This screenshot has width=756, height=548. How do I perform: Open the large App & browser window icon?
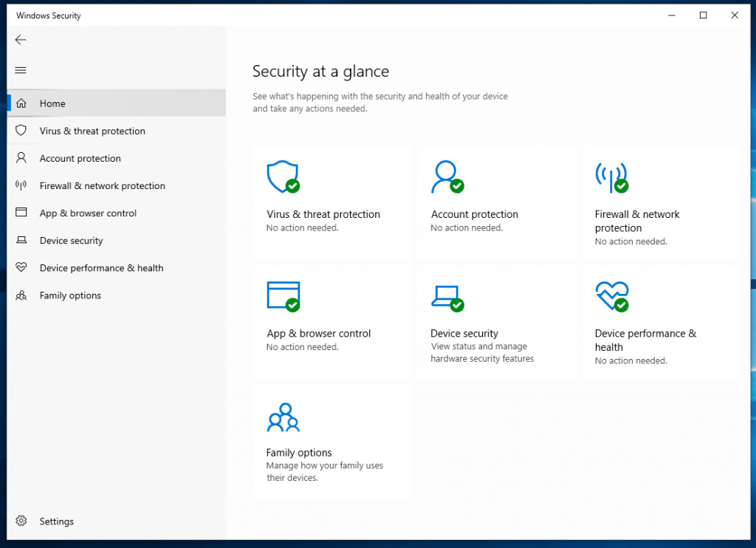283,297
